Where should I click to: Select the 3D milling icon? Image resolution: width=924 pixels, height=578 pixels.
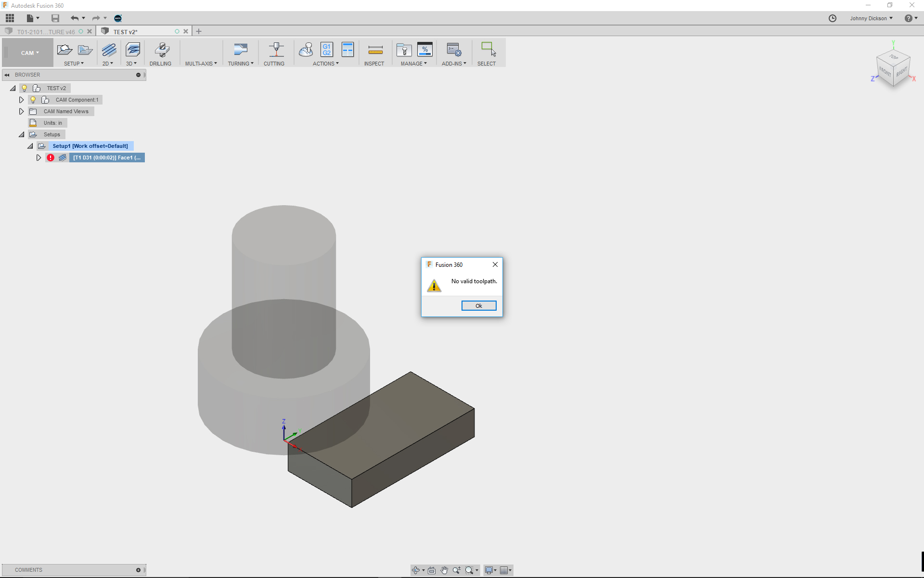click(133, 50)
